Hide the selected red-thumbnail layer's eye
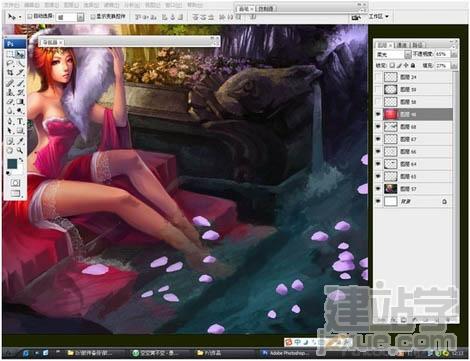Screen dimensions: 470x361 (x=378, y=114)
